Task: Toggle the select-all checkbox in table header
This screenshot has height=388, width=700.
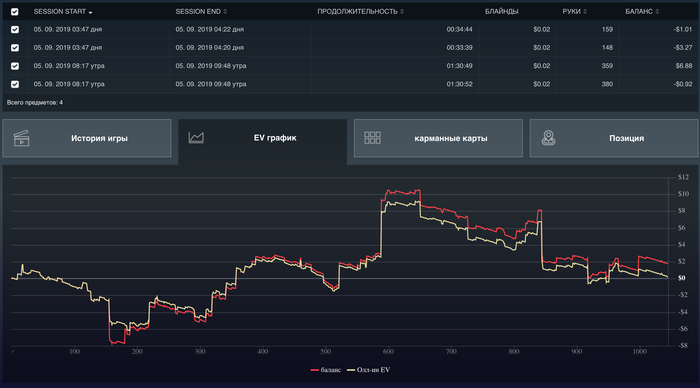Action: tap(15, 12)
